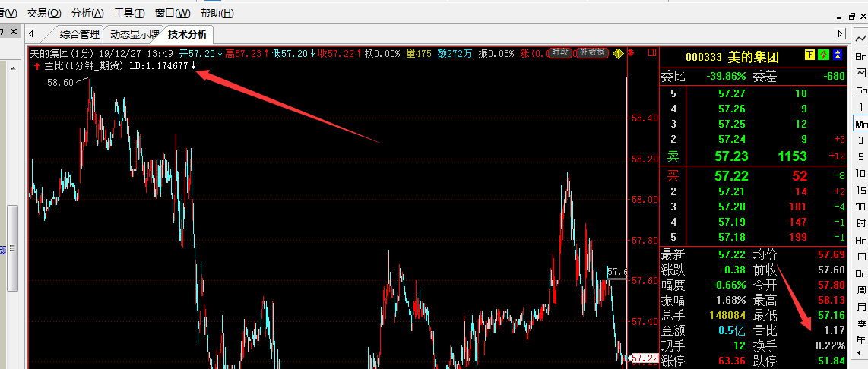Click the 均价 value 57.69

click(x=832, y=255)
